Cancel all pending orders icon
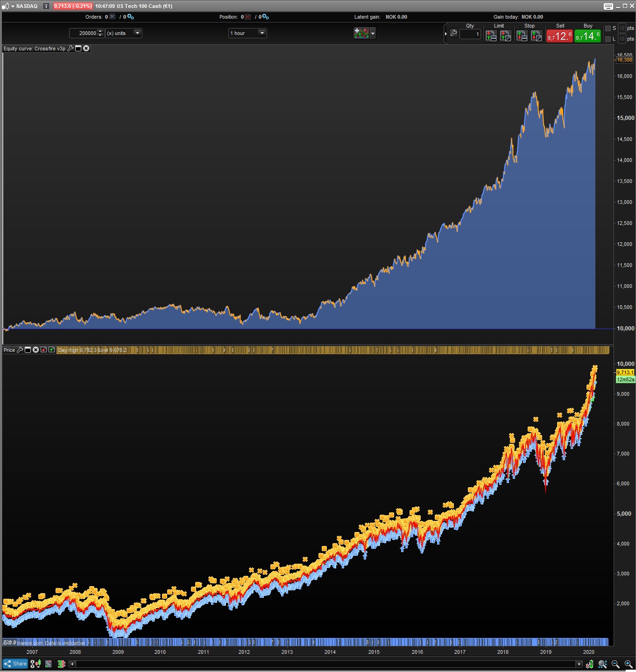 pos(112,17)
